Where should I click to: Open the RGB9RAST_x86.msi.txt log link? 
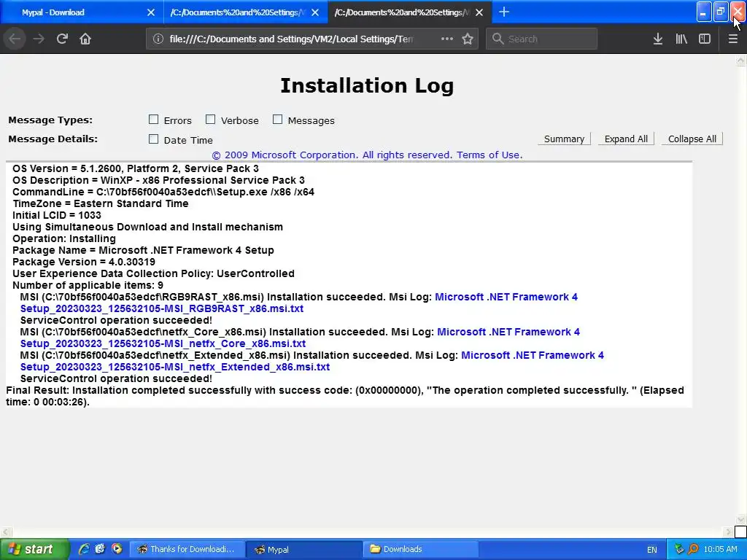click(x=161, y=308)
